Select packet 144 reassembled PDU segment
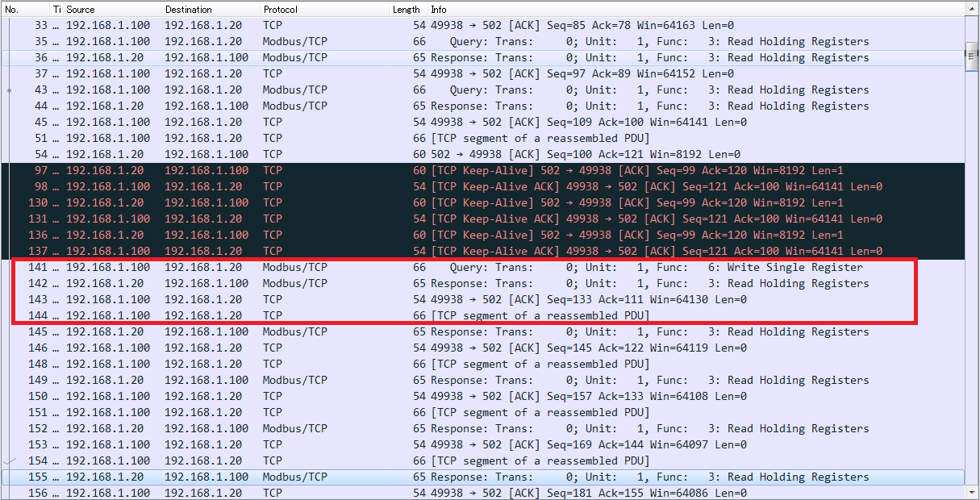Screen dimensions: 980x500 coord(482,315)
